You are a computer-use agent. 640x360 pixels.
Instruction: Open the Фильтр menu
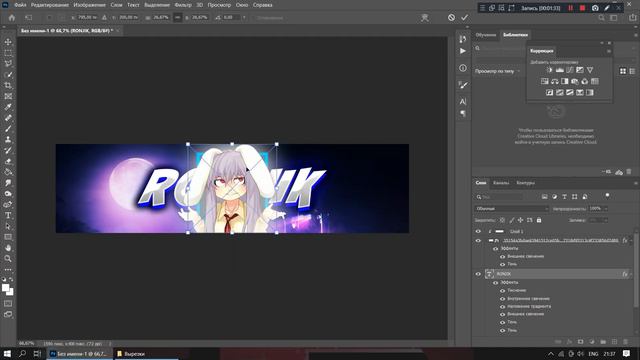click(x=182, y=5)
